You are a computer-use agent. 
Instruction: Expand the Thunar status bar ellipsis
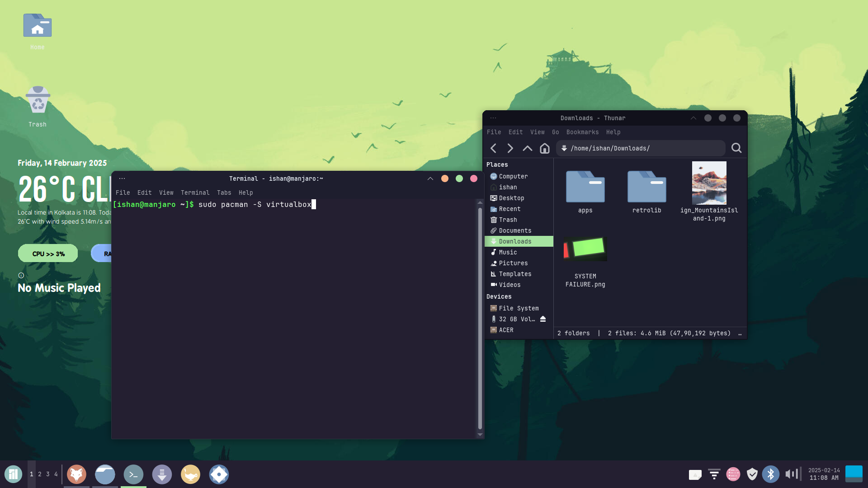coord(740,333)
